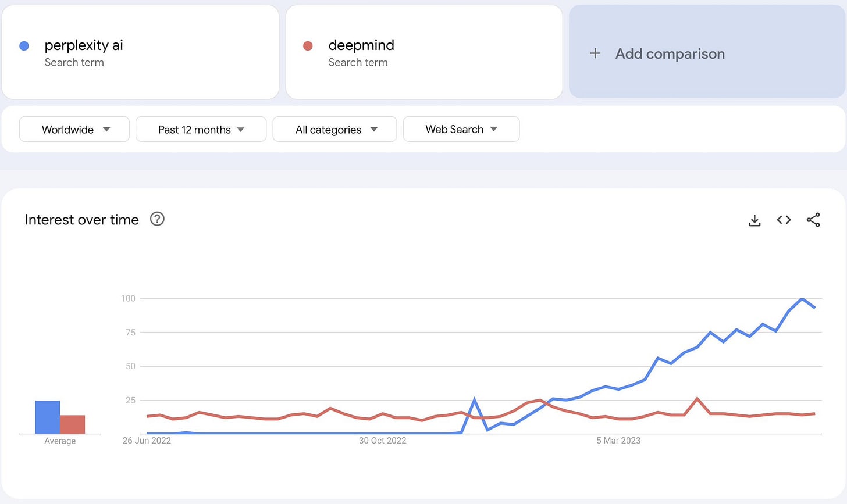Open the All categories dropdown

click(334, 129)
